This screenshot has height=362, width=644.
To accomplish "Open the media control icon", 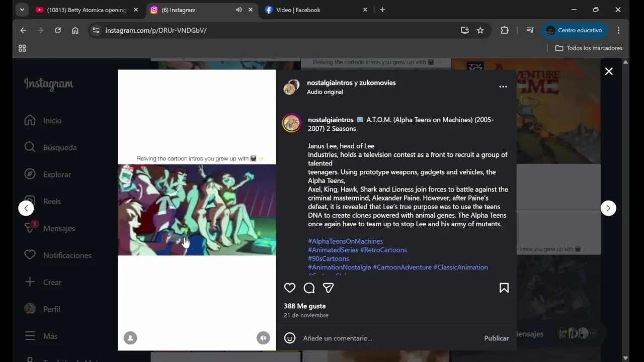I will [x=530, y=31].
